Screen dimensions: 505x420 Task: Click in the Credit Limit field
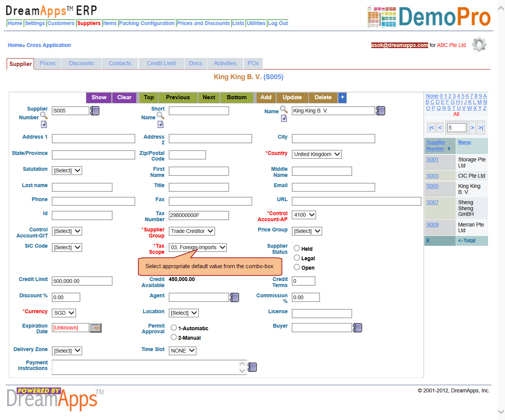(x=82, y=281)
